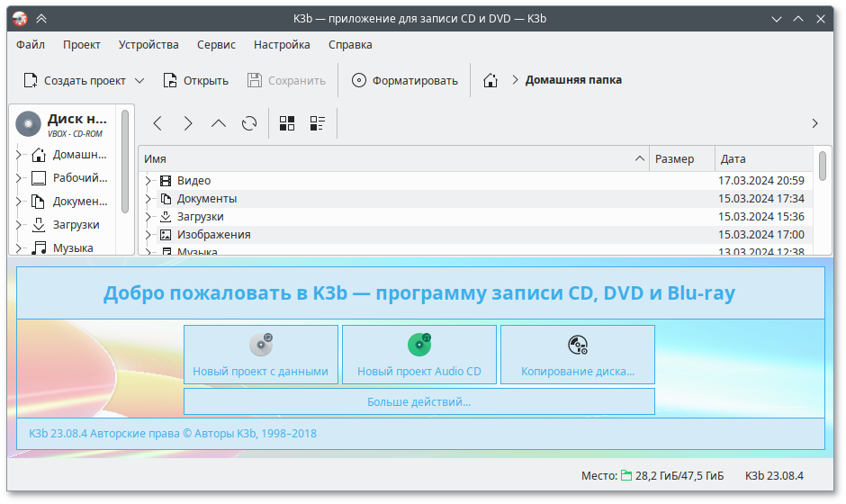Viewport: 846px width, 504px height.
Task: Sort by the Имя column header
Action: (x=394, y=158)
